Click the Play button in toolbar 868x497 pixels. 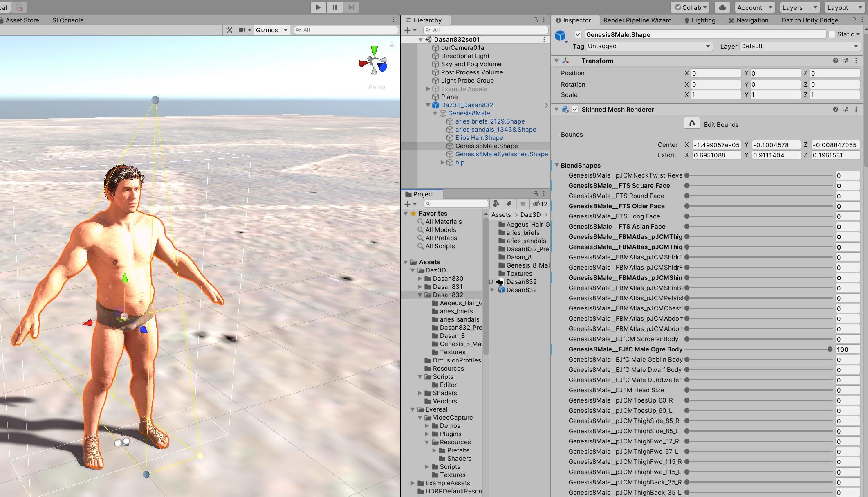(318, 7)
